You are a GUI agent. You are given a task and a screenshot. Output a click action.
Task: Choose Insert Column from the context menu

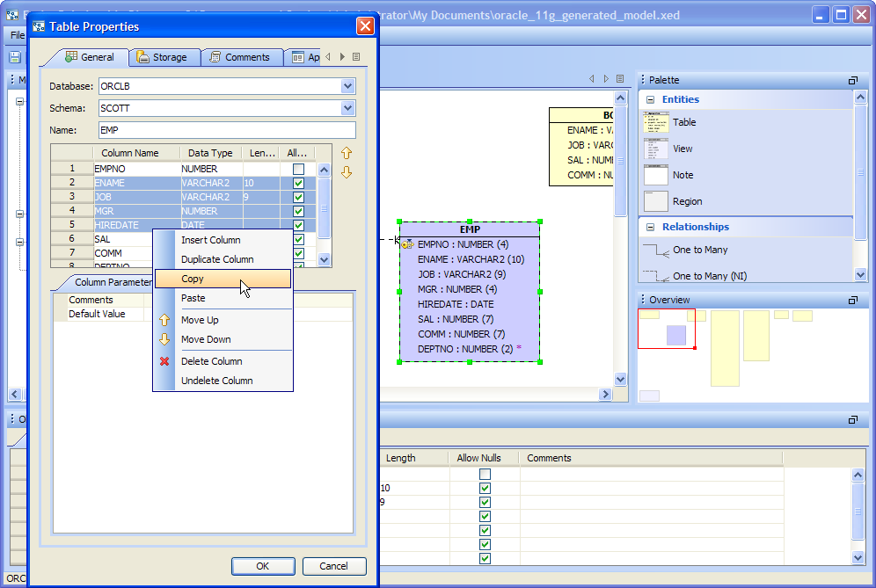[x=223, y=240]
